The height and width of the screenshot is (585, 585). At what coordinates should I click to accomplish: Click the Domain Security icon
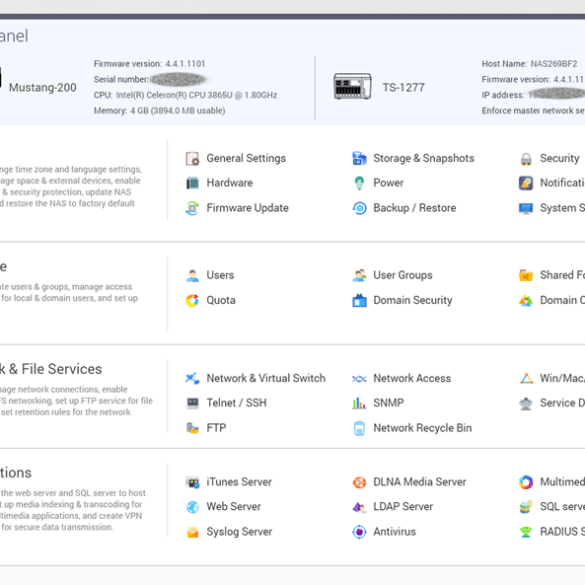tap(359, 300)
